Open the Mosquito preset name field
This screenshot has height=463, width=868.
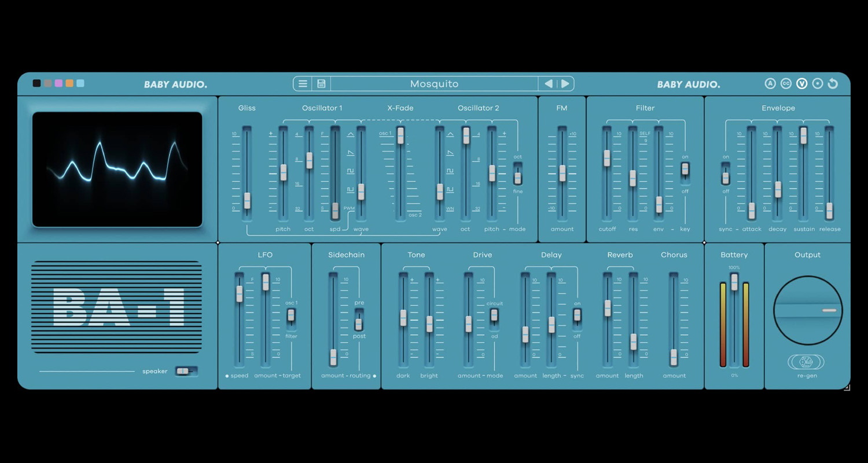[434, 84]
